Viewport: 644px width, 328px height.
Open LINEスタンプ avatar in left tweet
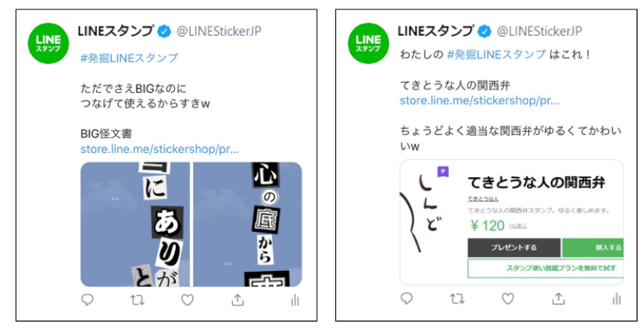pyautogui.click(x=48, y=44)
